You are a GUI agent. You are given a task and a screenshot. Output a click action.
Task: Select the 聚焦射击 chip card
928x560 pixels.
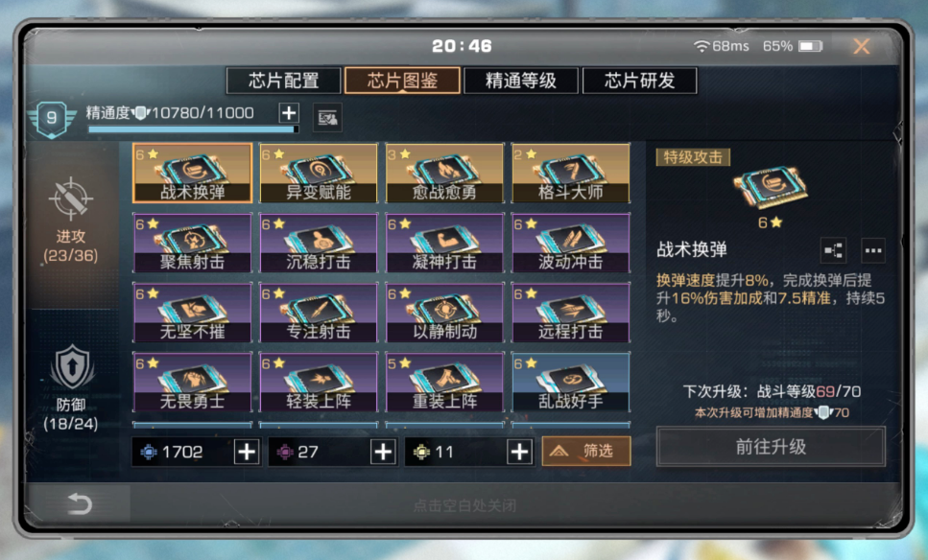point(192,243)
